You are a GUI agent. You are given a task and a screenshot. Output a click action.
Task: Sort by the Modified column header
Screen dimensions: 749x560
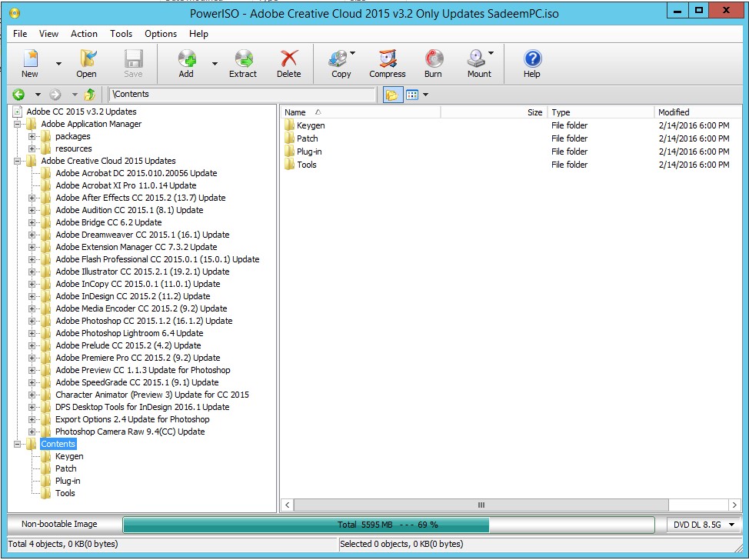pyautogui.click(x=697, y=112)
